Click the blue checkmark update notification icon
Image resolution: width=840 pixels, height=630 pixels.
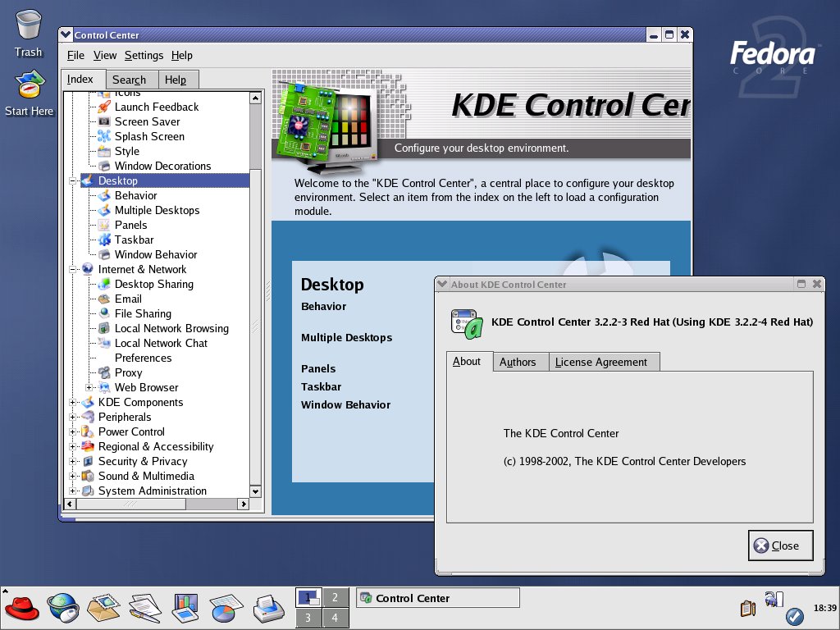793,615
